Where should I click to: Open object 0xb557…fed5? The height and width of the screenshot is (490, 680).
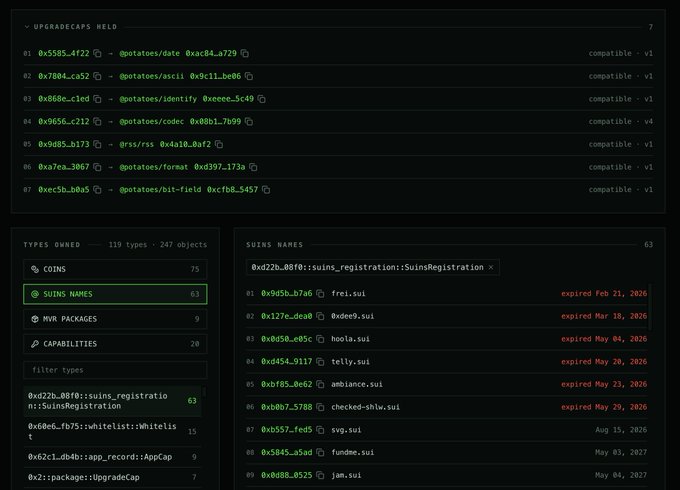(x=287, y=430)
